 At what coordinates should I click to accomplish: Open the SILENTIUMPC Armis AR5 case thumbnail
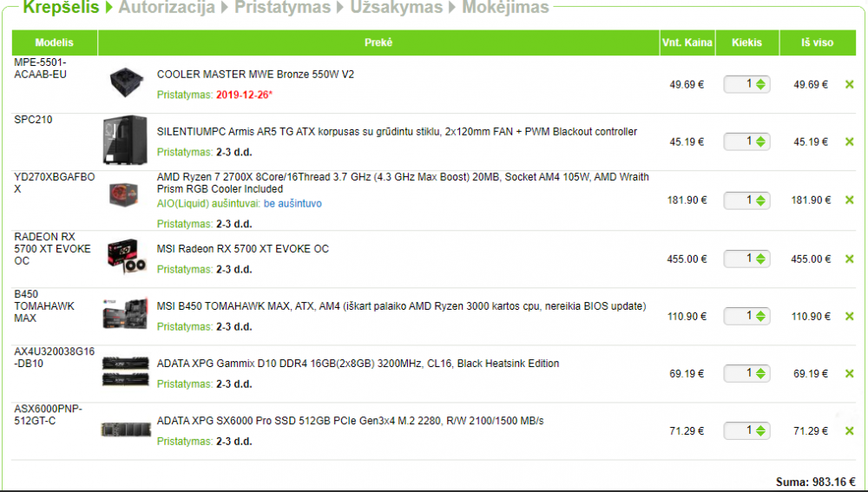point(125,140)
